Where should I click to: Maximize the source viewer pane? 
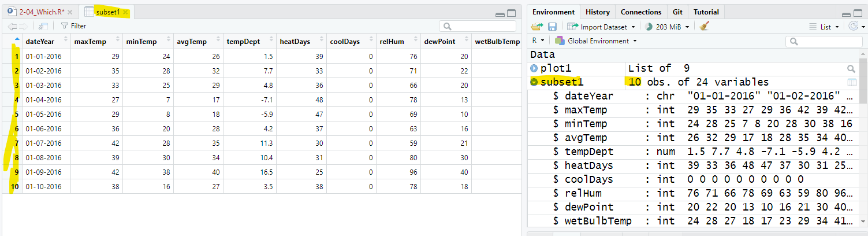[512, 13]
